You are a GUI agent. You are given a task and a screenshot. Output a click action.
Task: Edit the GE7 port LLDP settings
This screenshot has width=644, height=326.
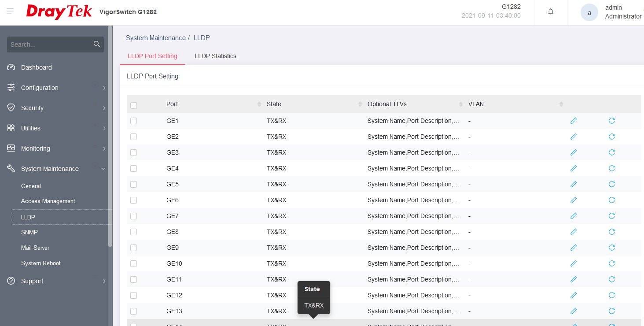coord(573,216)
